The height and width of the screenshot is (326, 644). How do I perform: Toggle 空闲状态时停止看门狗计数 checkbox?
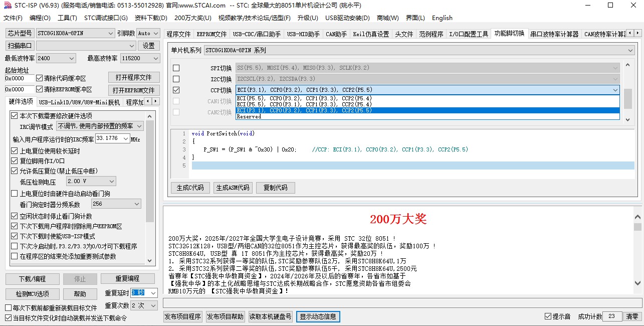(14, 216)
